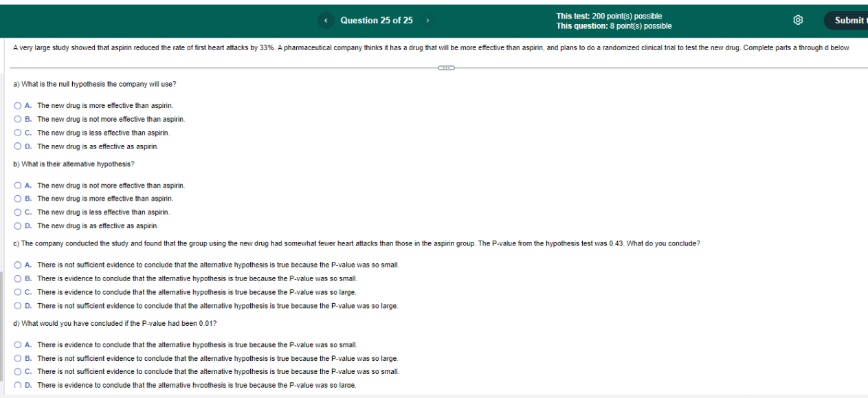Viewport: 868px width, 398px height.
Task: Click the 'This test: 200 point(s) possible' text
Action: [x=609, y=16]
